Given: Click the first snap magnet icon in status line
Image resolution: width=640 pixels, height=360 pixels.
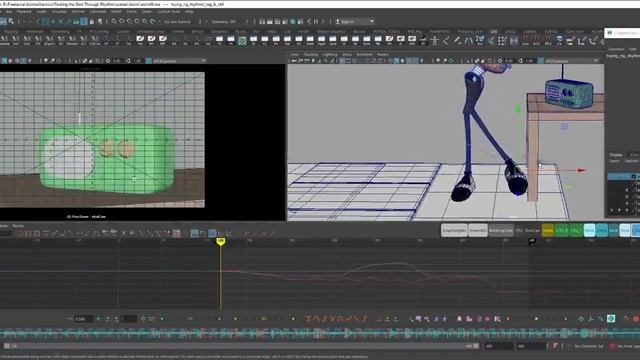Looking at the screenshot, I should tap(114, 22).
